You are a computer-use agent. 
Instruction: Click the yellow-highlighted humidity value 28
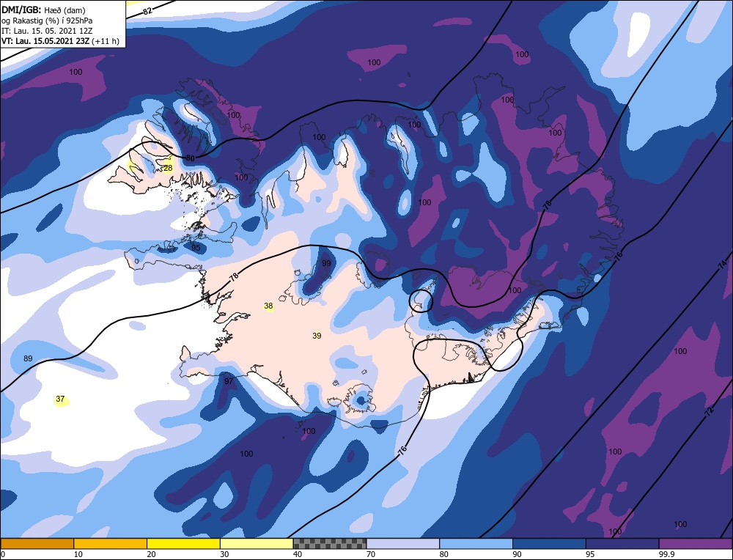coord(169,168)
